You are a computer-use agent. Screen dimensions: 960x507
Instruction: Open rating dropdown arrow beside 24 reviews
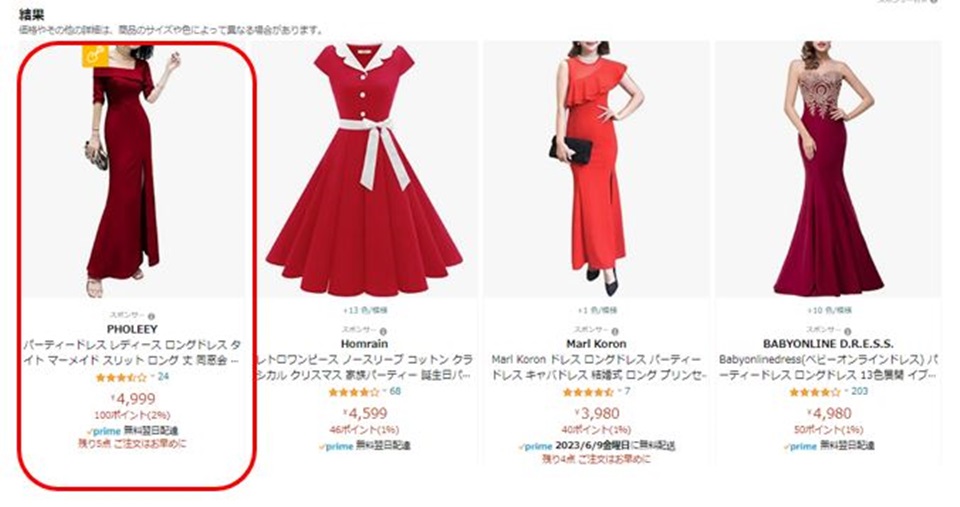tap(152, 377)
